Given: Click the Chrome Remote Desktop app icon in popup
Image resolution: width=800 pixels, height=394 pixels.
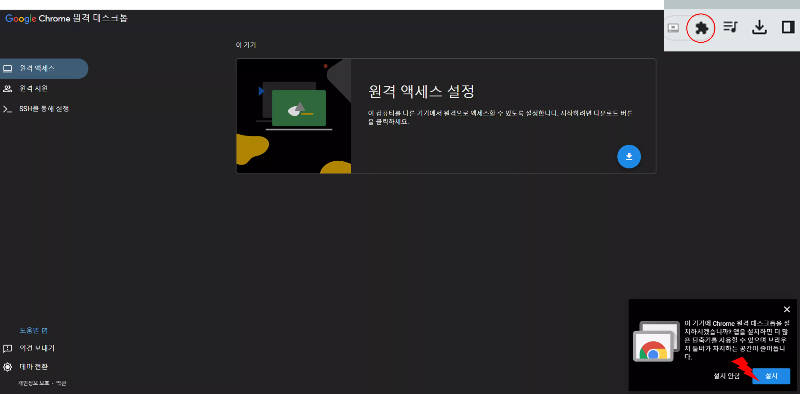Looking at the screenshot, I should click(657, 341).
